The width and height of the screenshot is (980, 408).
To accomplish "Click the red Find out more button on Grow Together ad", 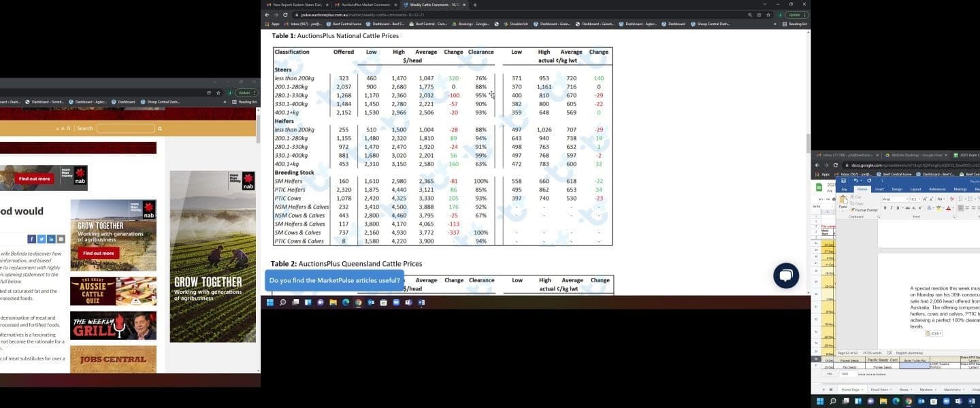I will [99, 253].
